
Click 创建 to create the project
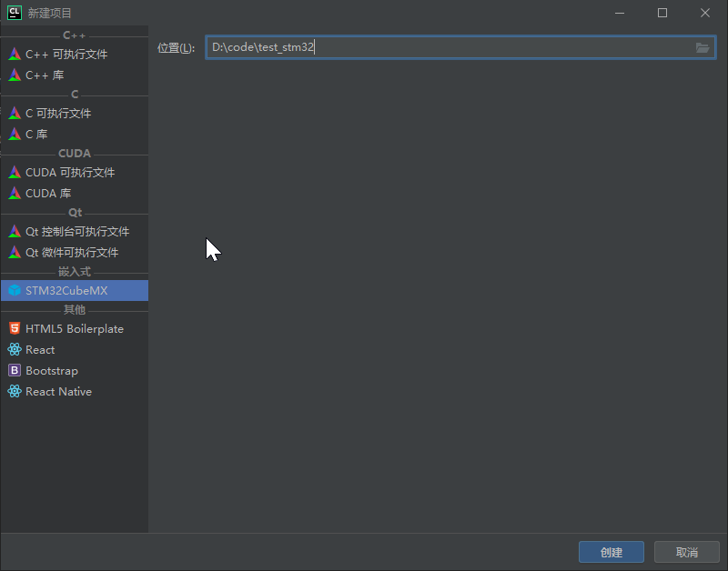(x=611, y=552)
